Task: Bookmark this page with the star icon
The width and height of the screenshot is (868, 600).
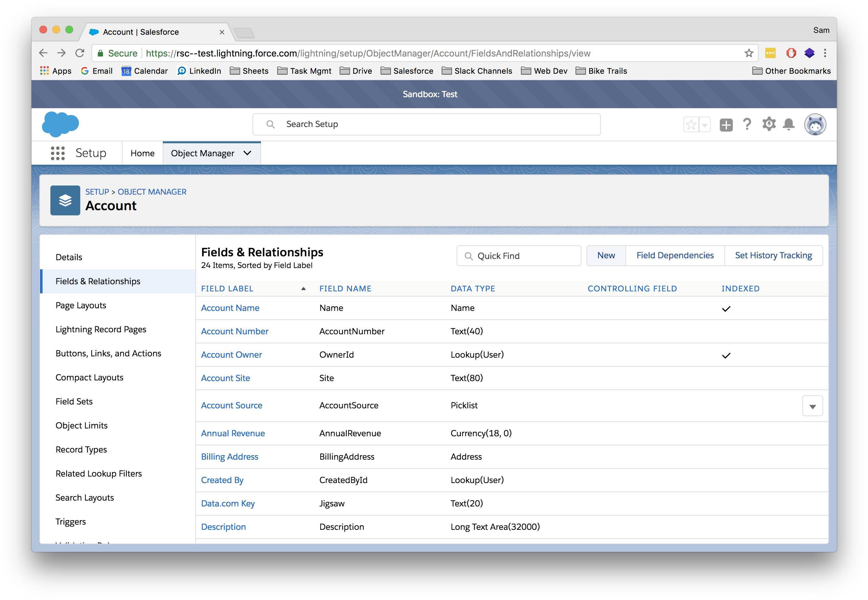Action: [x=748, y=53]
